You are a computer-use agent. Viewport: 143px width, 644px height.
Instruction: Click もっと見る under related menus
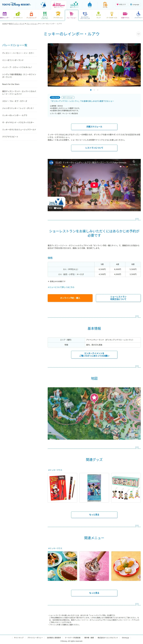tap(94, 593)
